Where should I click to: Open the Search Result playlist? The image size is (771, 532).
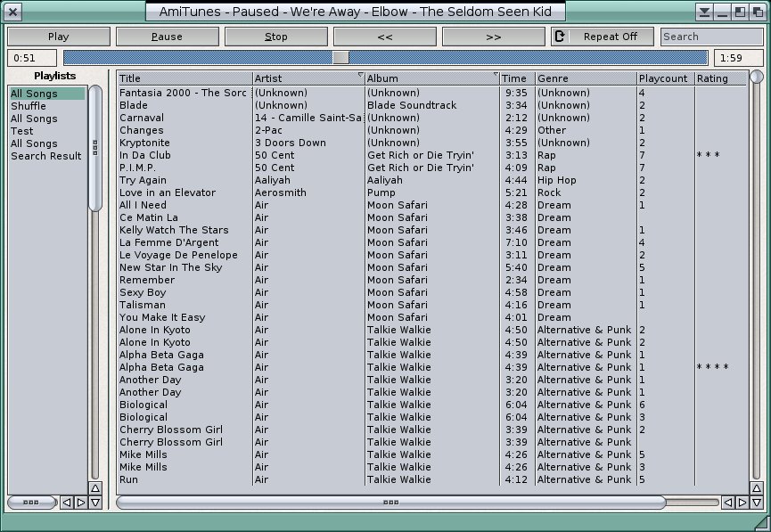(46, 156)
